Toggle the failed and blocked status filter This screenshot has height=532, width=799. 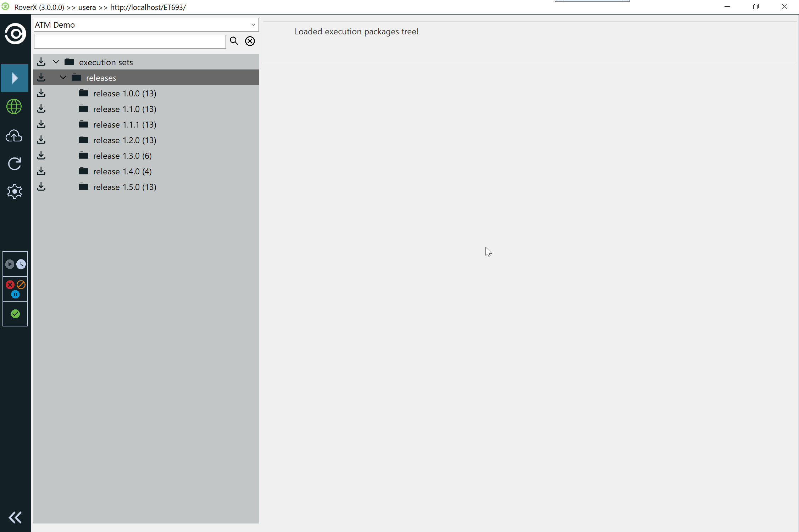click(15, 289)
